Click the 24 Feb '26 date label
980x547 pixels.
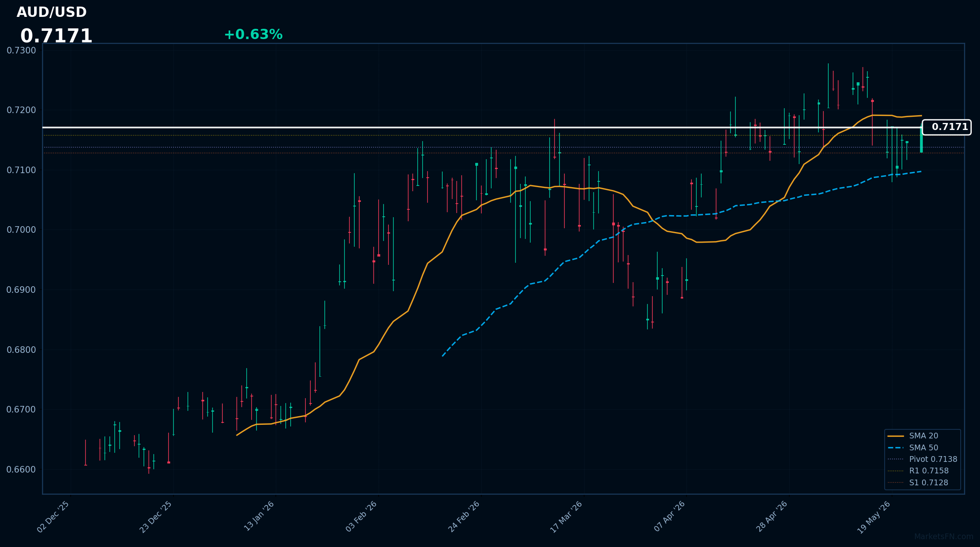tap(464, 517)
